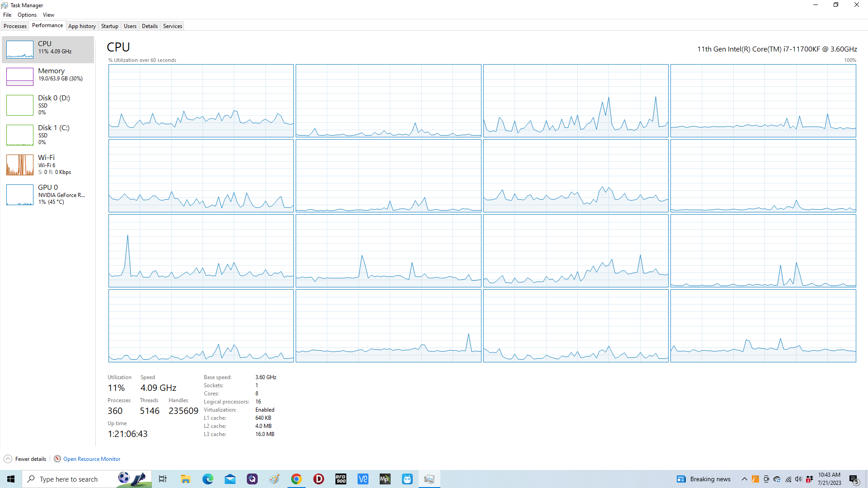
Task: Open Mission Planner taskbar icon
Action: [x=385, y=479]
